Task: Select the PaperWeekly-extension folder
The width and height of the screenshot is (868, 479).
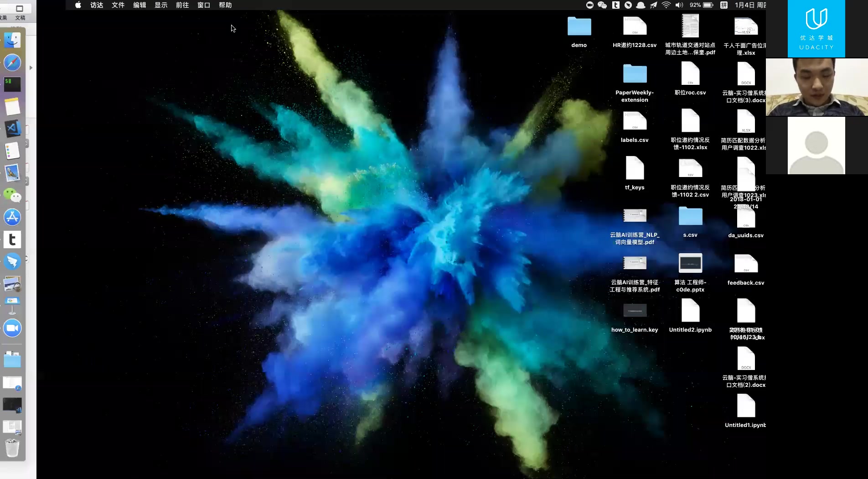Action: 635,74
